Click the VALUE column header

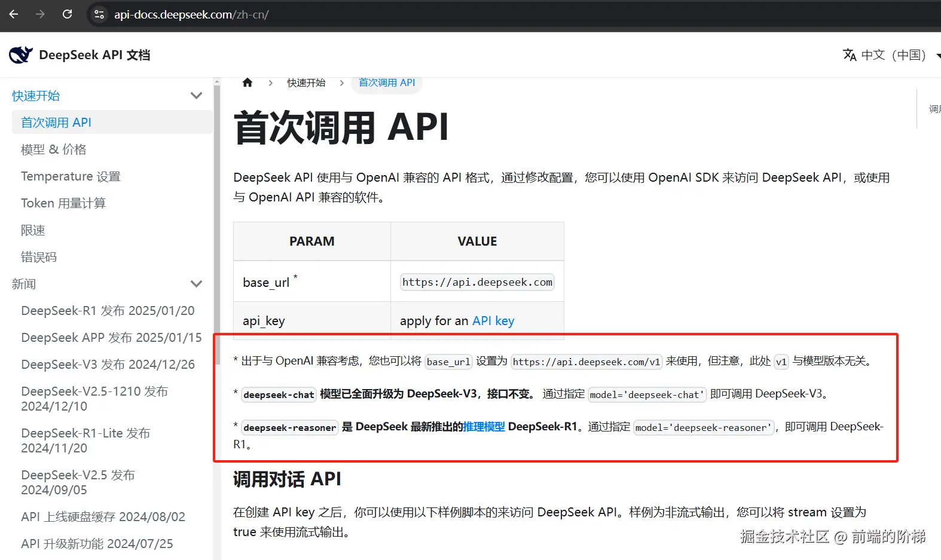click(x=477, y=241)
